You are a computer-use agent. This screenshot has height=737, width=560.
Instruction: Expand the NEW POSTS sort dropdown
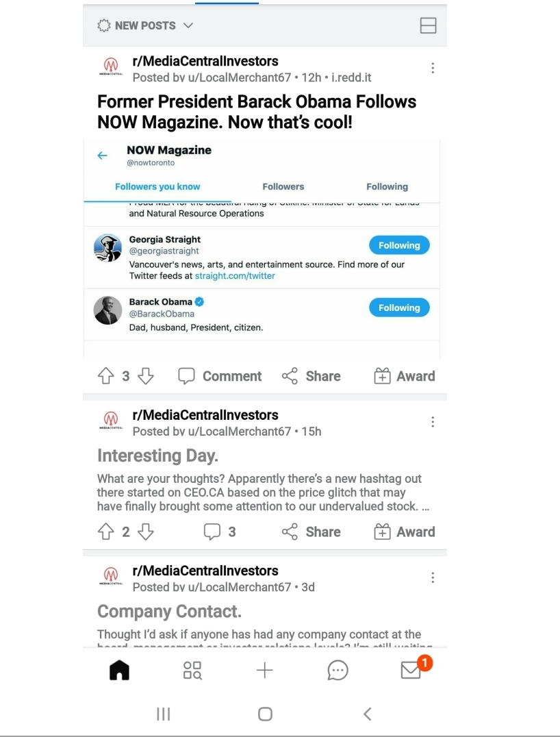point(146,26)
